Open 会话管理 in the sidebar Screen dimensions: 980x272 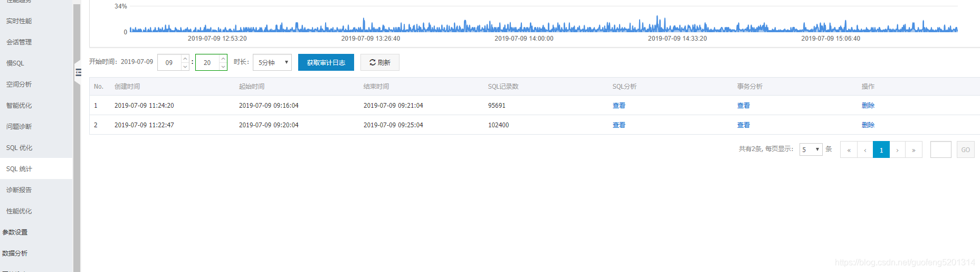click(19, 42)
